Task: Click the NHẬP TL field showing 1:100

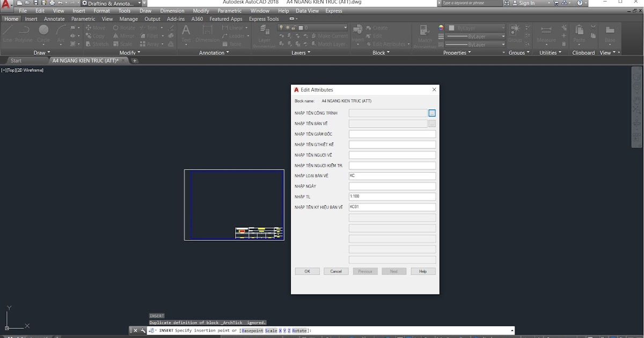Action: click(x=392, y=197)
